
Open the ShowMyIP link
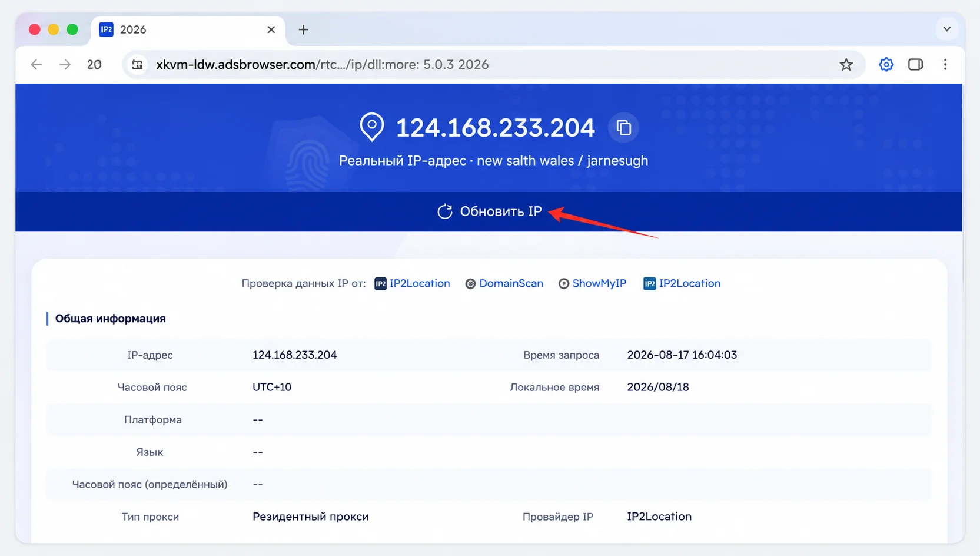tap(599, 283)
